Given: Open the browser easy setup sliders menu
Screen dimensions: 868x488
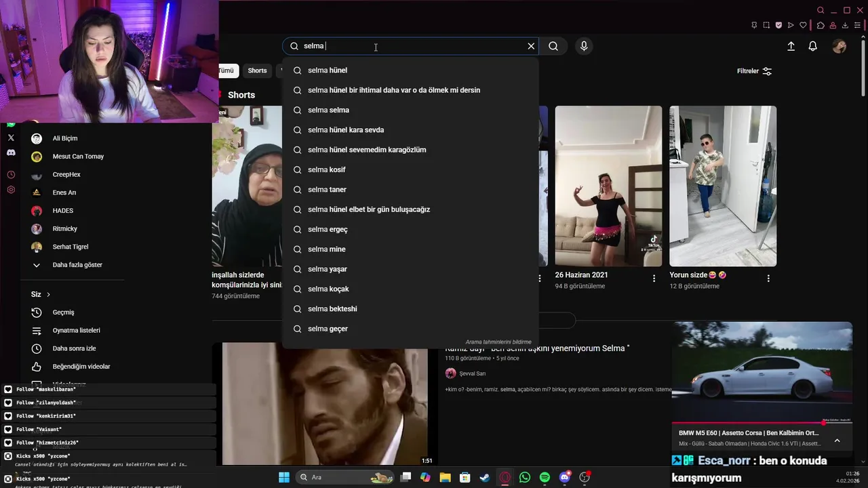Looking at the screenshot, I should (858, 25).
